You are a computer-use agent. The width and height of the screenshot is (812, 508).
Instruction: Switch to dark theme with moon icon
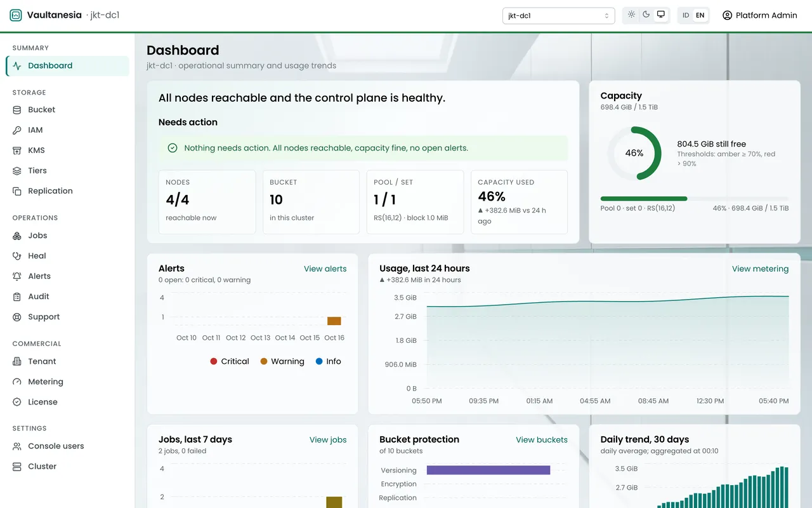tap(646, 15)
